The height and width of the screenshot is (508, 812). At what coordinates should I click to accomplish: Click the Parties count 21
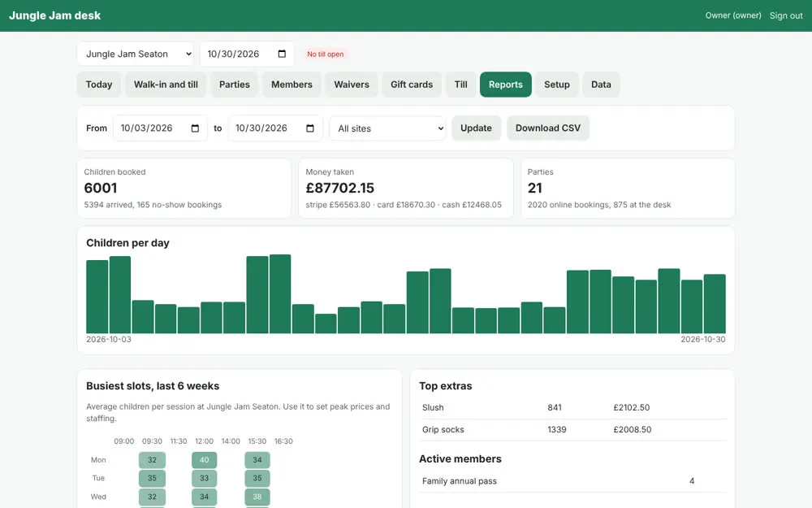(x=535, y=188)
